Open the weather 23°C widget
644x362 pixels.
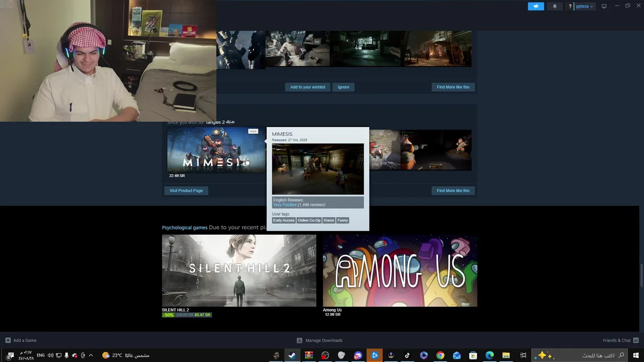tap(126, 355)
